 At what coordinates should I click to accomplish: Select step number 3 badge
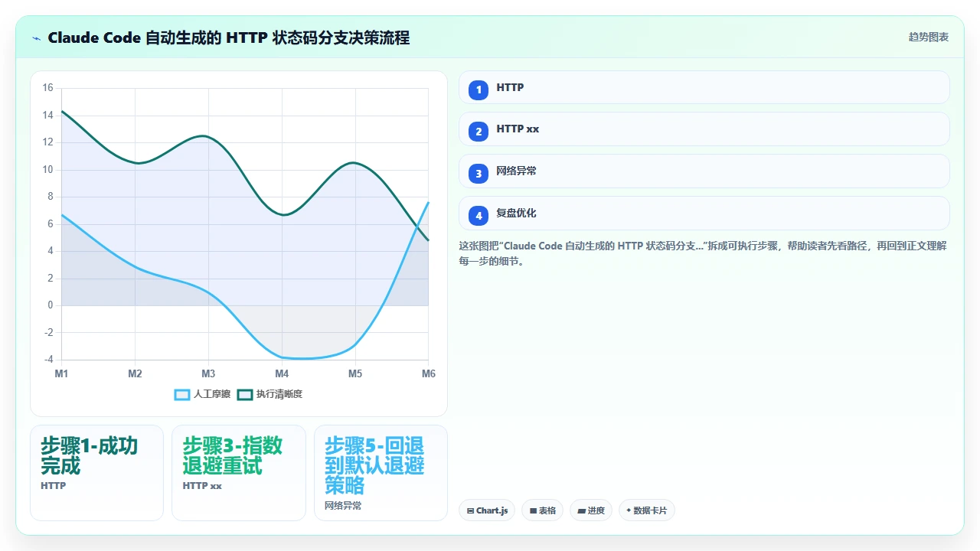click(479, 173)
